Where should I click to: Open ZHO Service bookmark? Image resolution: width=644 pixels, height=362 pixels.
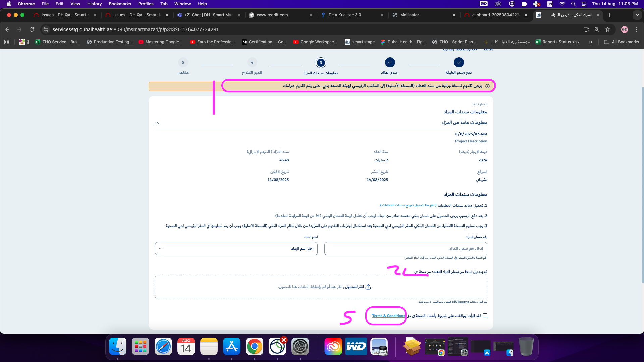(58, 42)
